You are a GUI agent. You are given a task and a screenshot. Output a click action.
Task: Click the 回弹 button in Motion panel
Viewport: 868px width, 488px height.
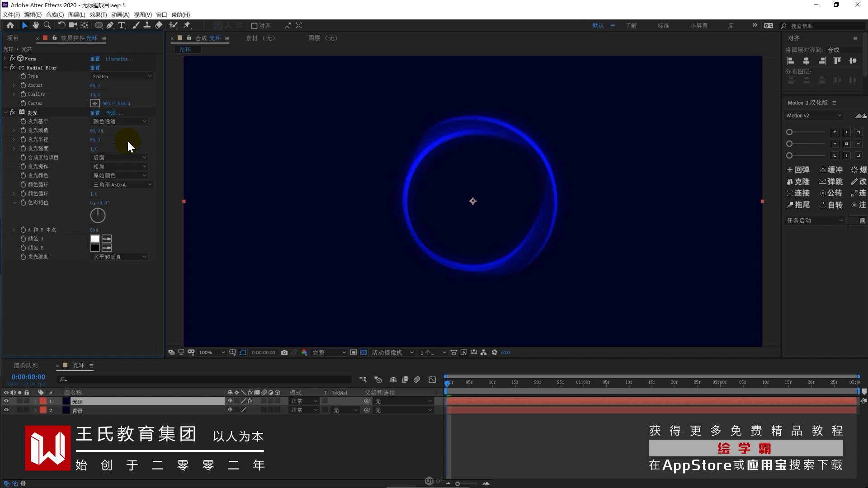(x=798, y=170)
